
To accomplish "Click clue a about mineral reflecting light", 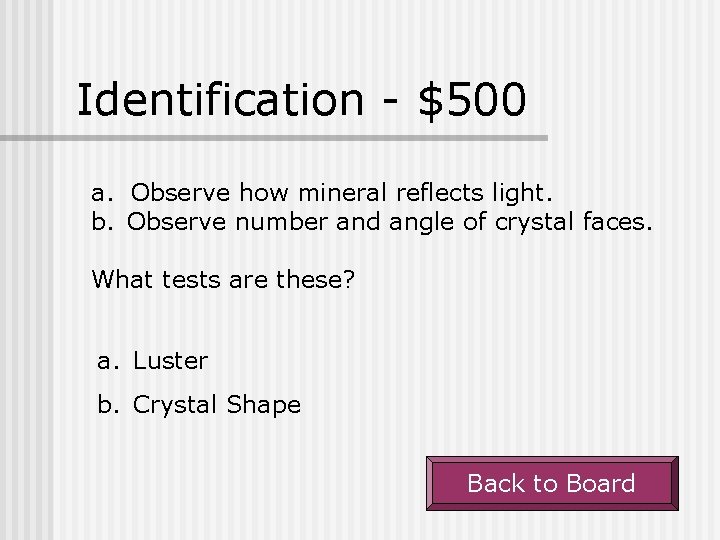I will [321, 191].
